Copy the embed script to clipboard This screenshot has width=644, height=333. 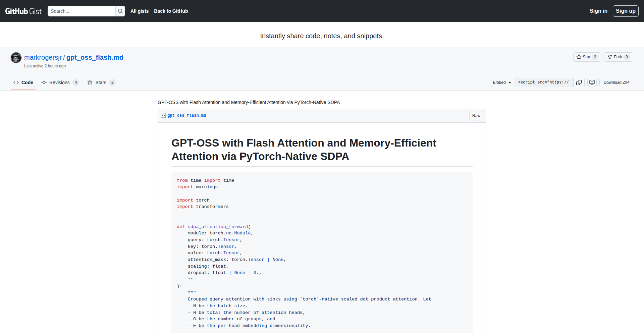point(579,82)
